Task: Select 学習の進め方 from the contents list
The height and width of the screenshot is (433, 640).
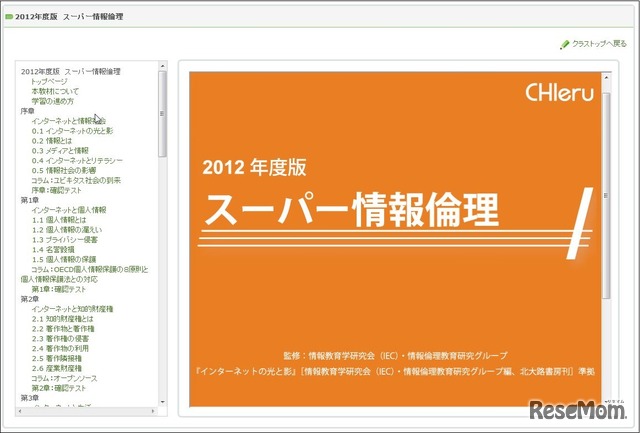Action: pyautogui.click(x=53, y=101)
